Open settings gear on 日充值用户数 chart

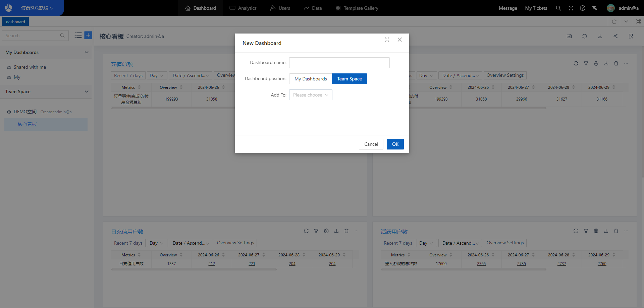[x=326, y=231]
